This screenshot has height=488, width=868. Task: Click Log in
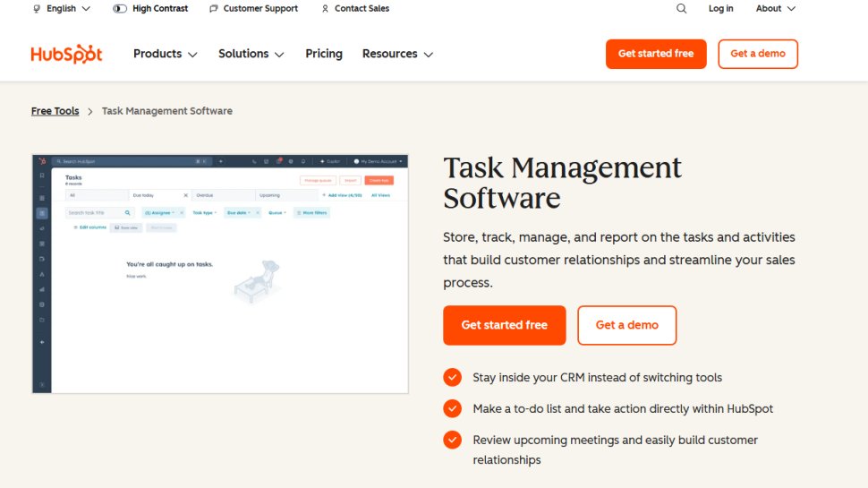point(720,8)
